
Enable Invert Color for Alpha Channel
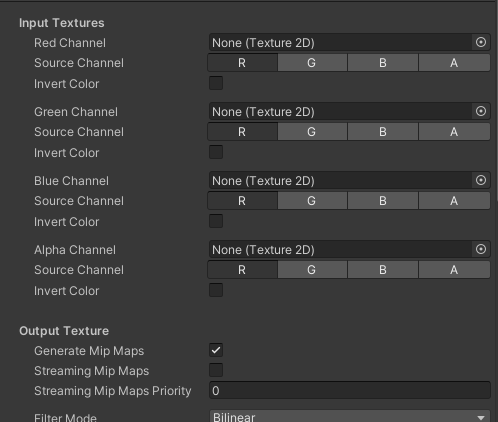[216, 290]
